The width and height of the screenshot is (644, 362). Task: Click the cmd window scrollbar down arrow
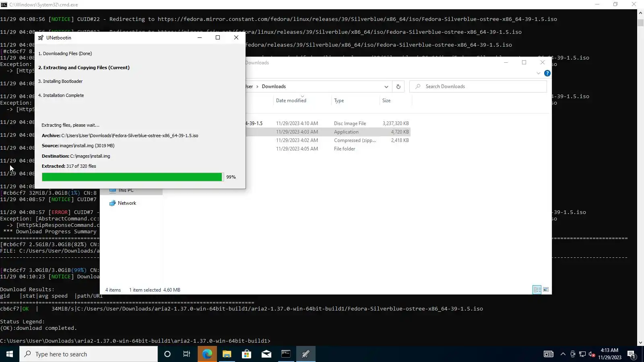pos(640,343)
